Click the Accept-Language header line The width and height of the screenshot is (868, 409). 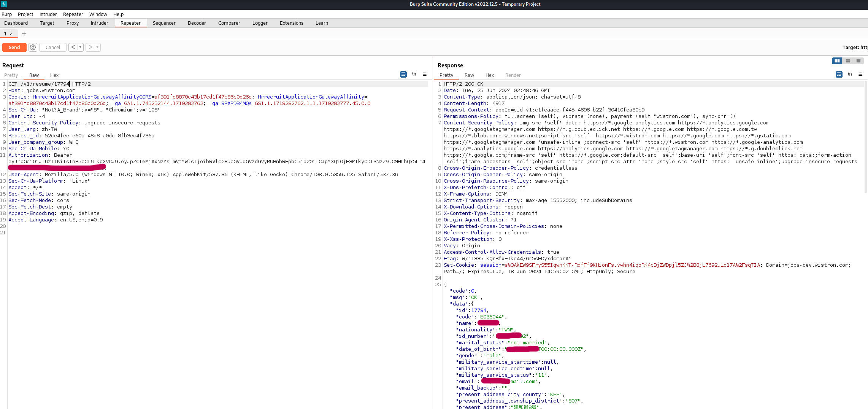pyautogui.click(x=56, y=220)
